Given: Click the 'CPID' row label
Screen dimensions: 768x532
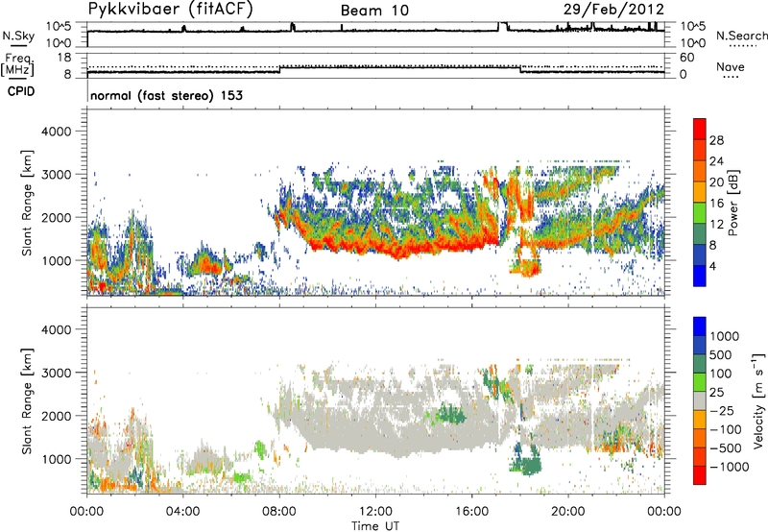Looking at the screenshot, I should 21,91.
